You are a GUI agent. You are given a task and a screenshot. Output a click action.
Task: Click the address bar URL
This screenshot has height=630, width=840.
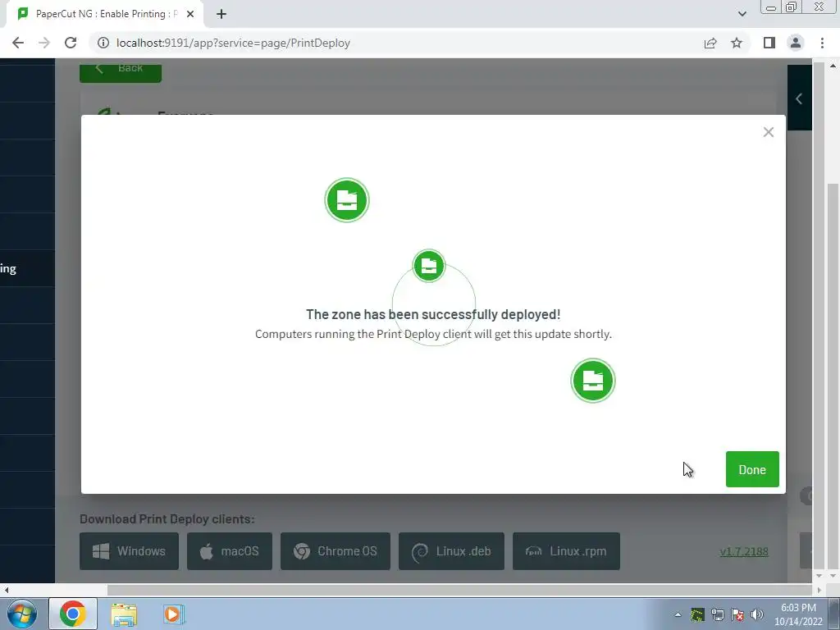(x=233, y=43)
